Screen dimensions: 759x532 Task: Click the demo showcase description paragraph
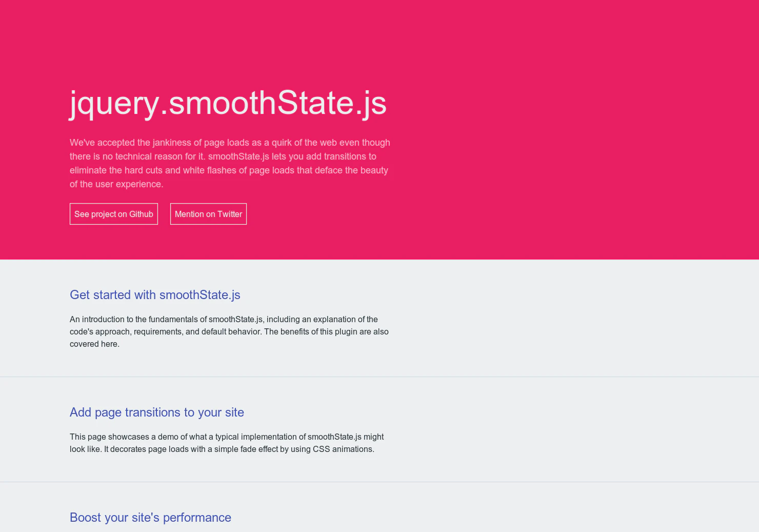226,443
